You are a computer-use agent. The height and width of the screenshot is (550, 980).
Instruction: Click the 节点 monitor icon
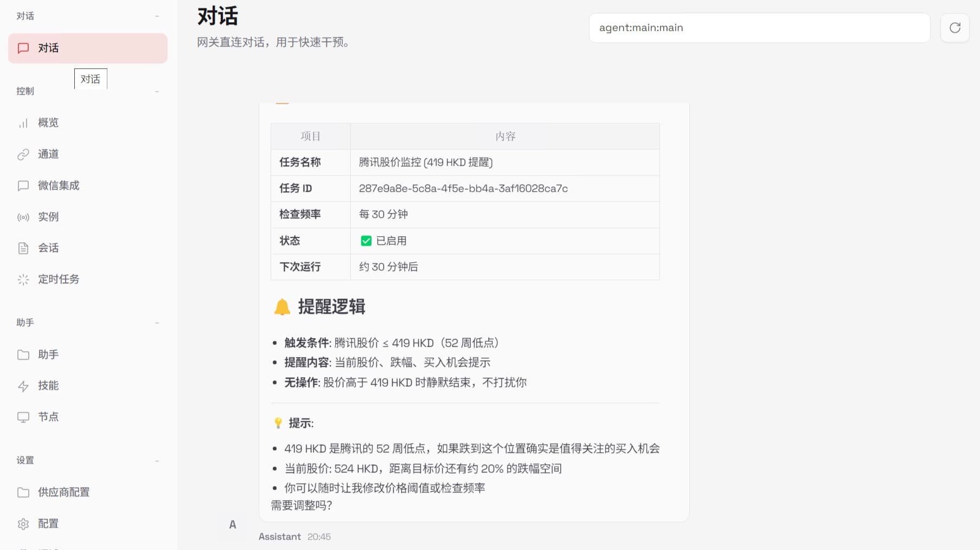tap(23, 417)
